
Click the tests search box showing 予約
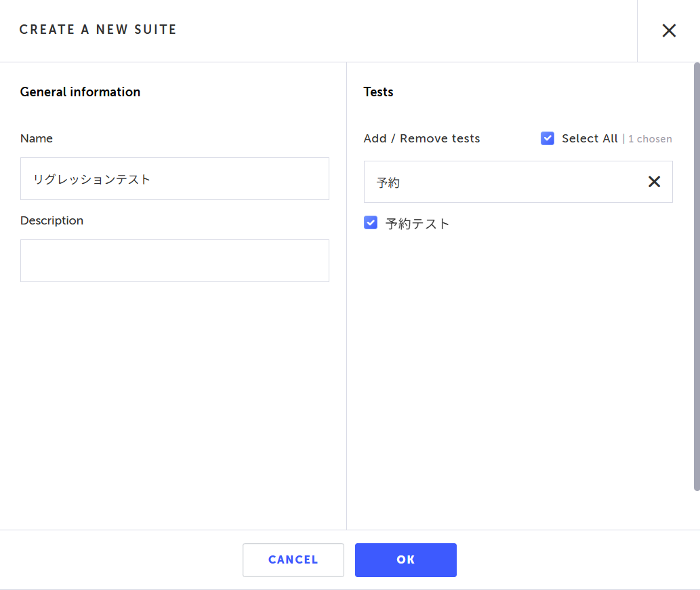504,182
